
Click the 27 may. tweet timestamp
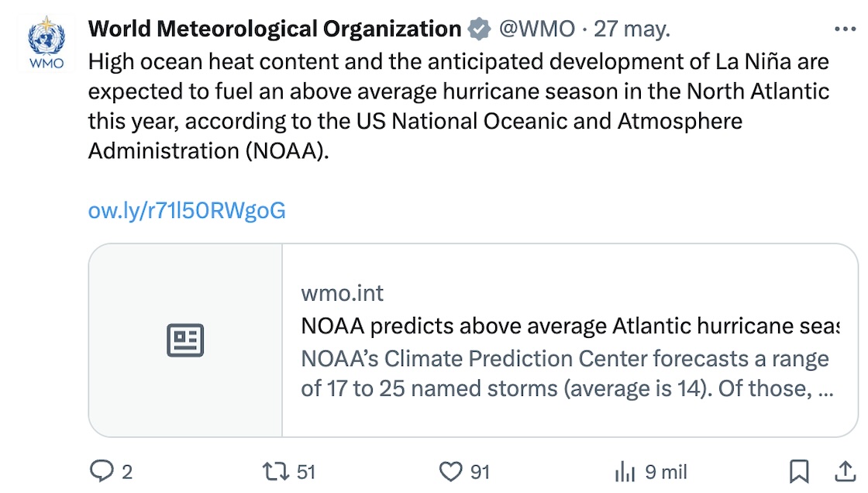click(632, 29)
